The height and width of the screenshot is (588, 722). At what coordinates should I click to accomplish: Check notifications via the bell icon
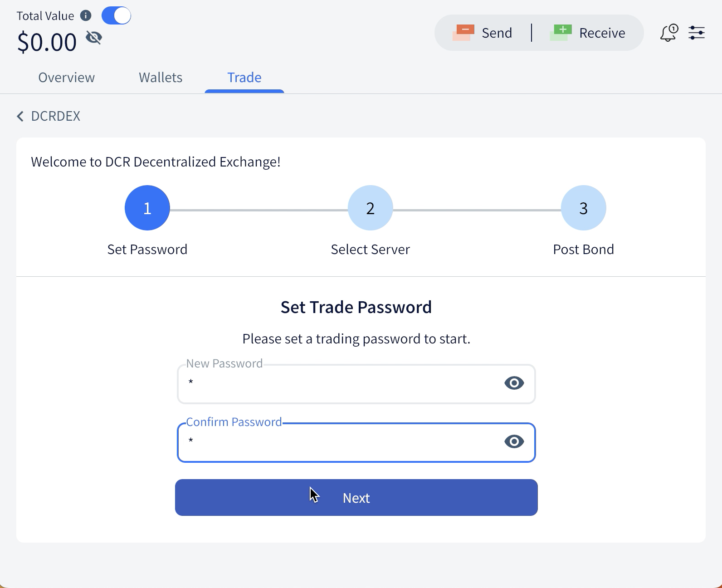tap(668, 32)
